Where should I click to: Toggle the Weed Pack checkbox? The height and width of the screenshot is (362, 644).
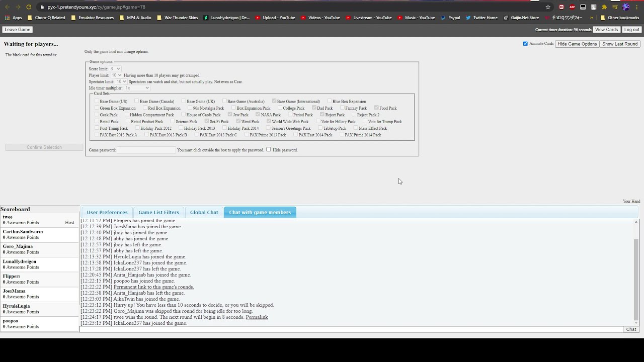click(238, 121)
